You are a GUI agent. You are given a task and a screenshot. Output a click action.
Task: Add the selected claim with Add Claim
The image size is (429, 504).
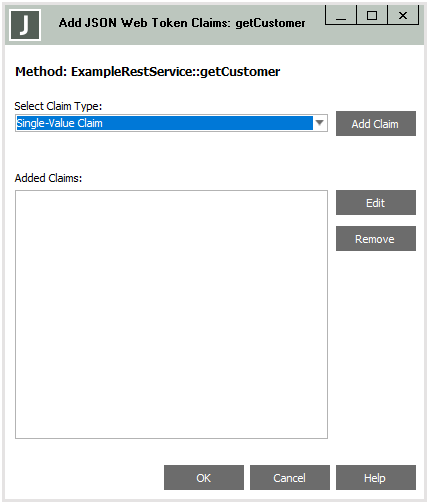[x=376, y=124]
